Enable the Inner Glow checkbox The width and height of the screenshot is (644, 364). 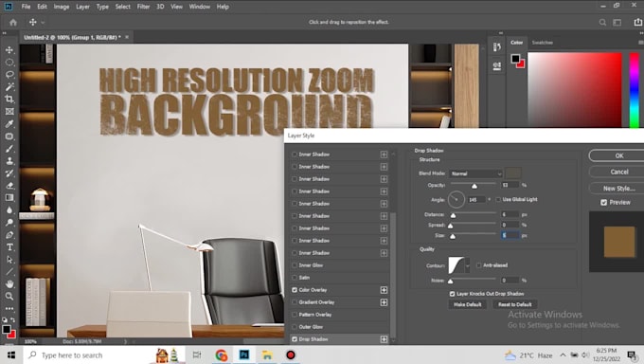295,265
